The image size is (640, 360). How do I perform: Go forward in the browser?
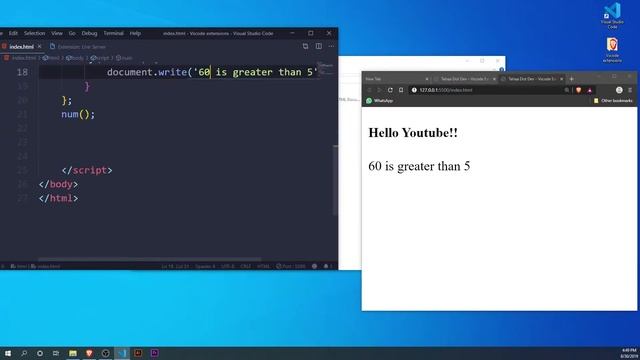pos(379,90)
